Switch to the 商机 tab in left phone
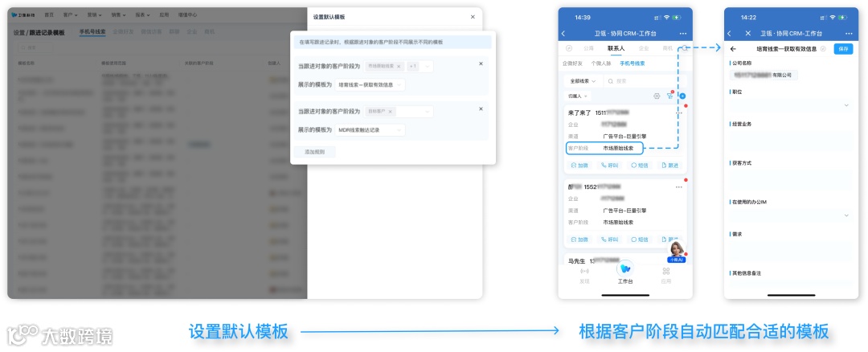868x352 pixels. (x=668, y=49)
